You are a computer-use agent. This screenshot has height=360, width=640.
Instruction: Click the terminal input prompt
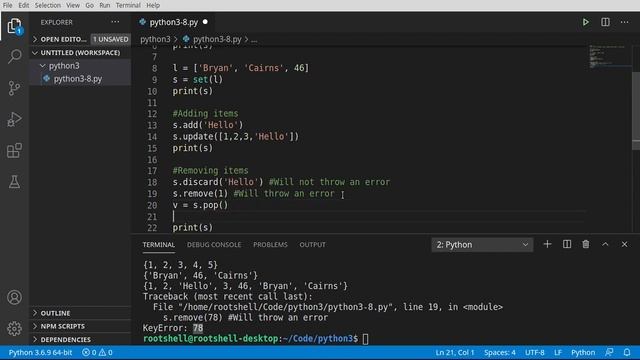click(365, 339)
